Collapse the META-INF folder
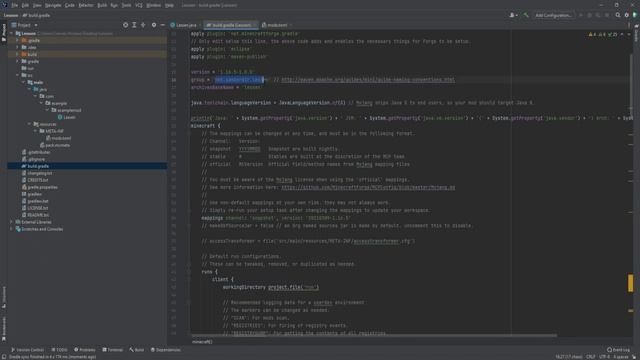Image resolution: width=640 pixels, height=360 pixels. point(36,131)
